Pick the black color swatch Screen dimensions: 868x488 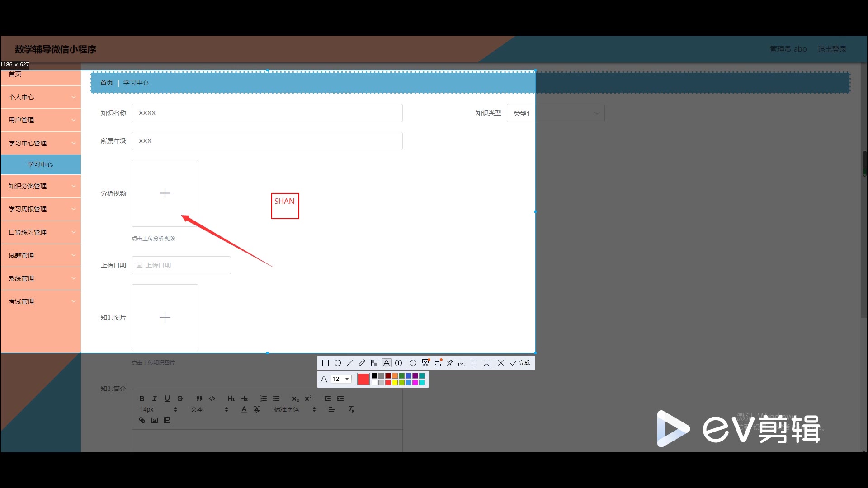374,376
